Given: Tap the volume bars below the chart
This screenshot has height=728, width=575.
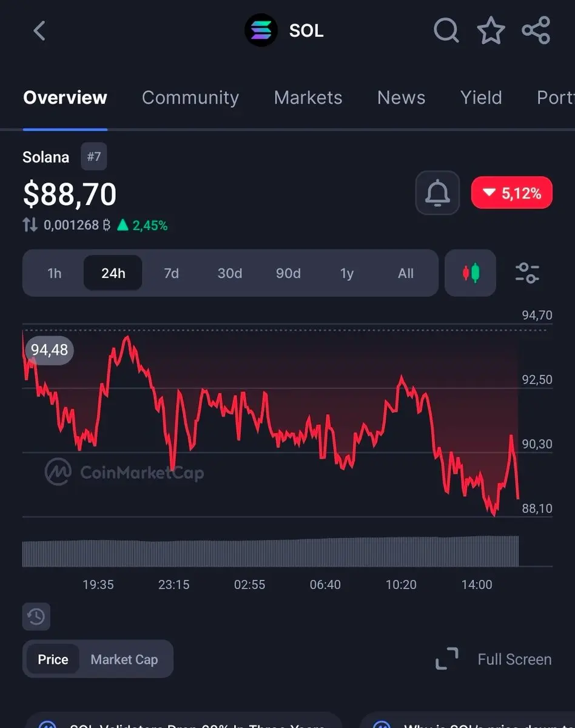Looking at the screenshot, I should 271,551.
